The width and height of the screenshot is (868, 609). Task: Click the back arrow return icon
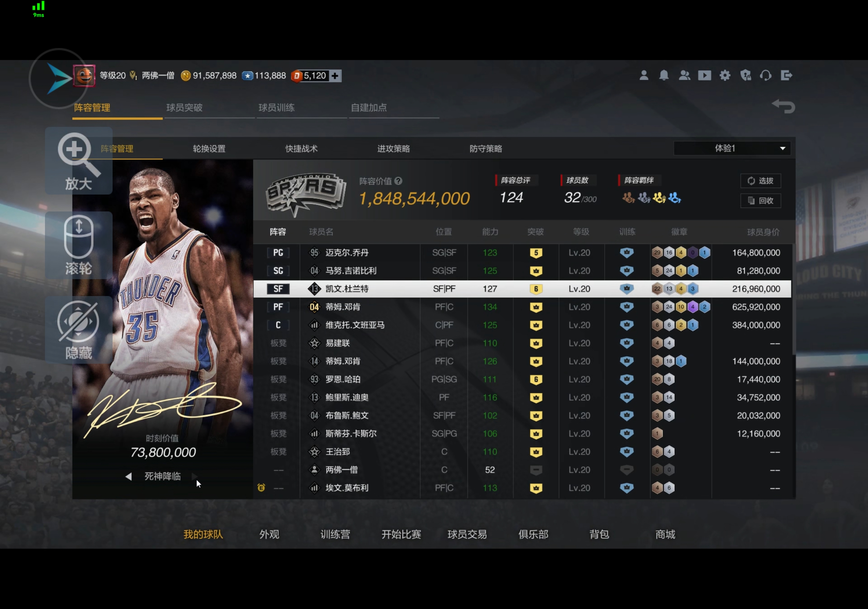pos(783,106)
